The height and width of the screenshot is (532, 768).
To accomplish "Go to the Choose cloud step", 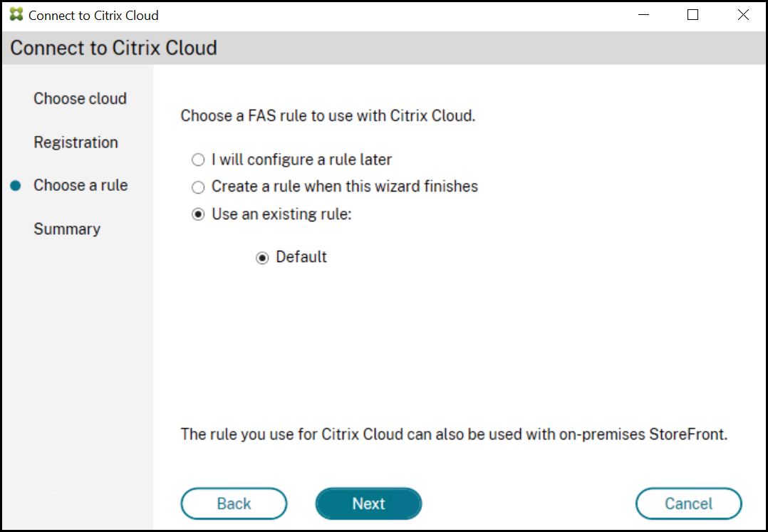I will 80,99.
